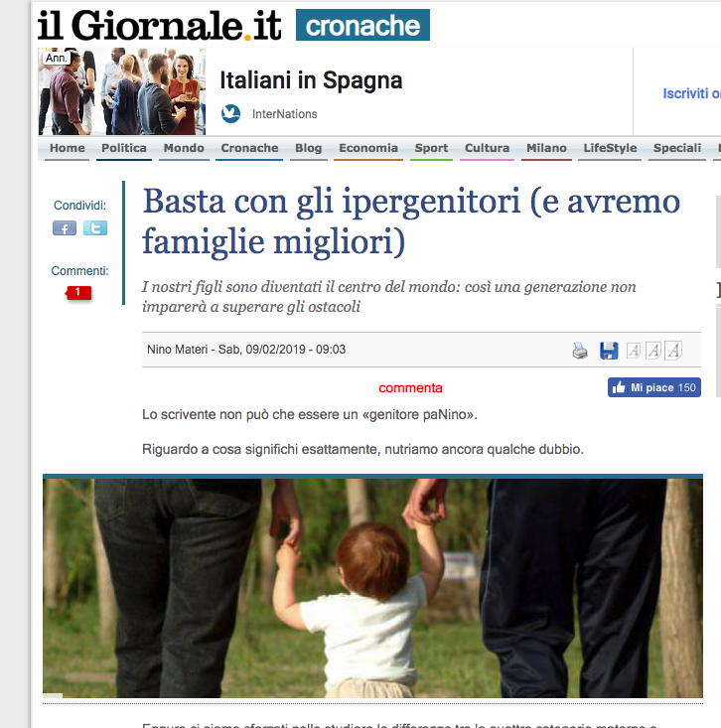Open the commenta link
The height and width of the screenshot is (728, 721).
click(410, 387)
